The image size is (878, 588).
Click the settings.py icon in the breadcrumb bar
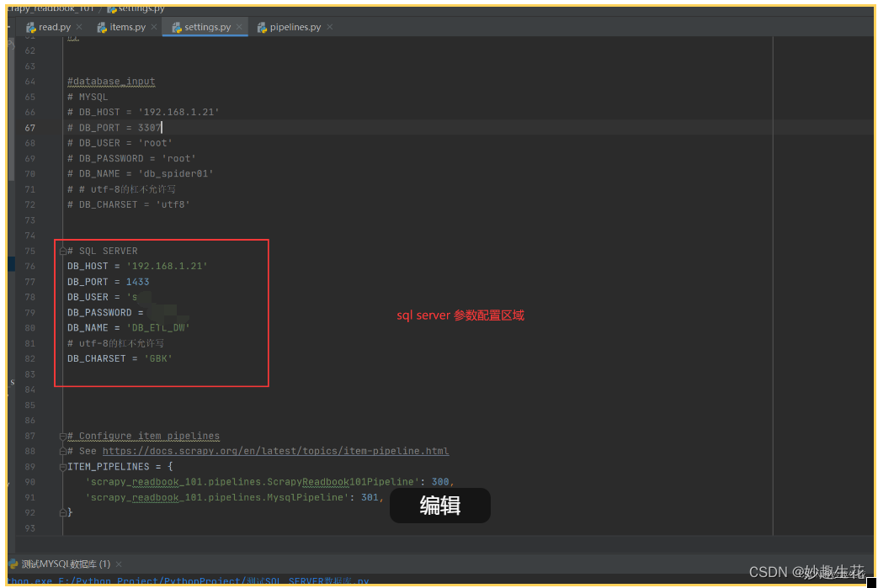(114, 8)
